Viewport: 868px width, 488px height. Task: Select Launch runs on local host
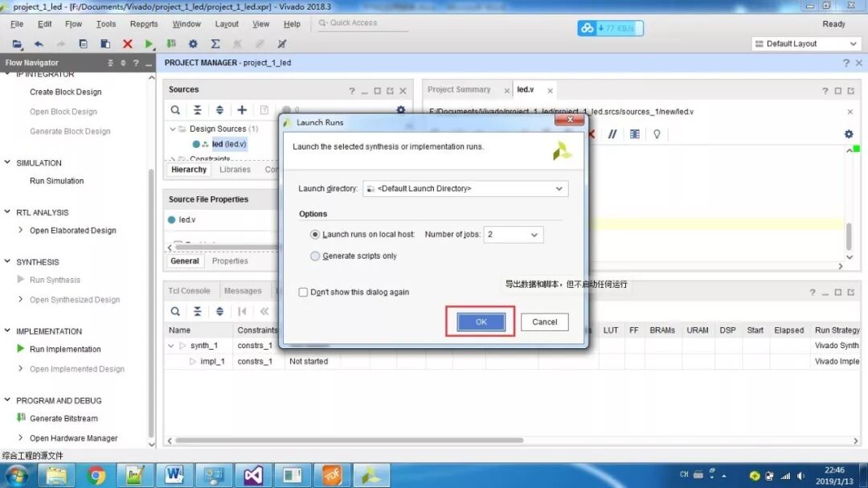[x=315, y=234]
